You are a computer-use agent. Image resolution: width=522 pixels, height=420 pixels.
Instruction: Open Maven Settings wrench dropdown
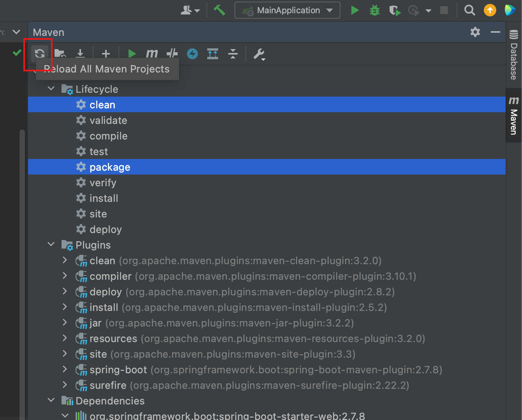click(x=259, y=54)
